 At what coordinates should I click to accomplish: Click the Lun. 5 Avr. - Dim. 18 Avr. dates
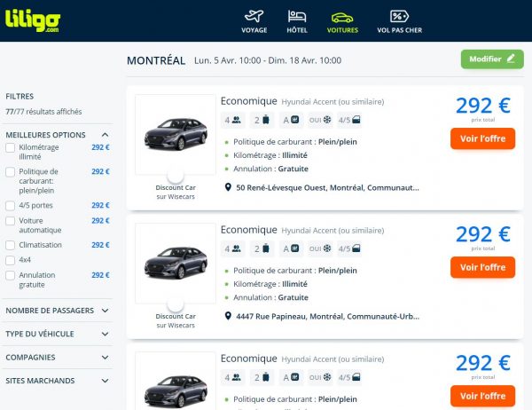268,60
